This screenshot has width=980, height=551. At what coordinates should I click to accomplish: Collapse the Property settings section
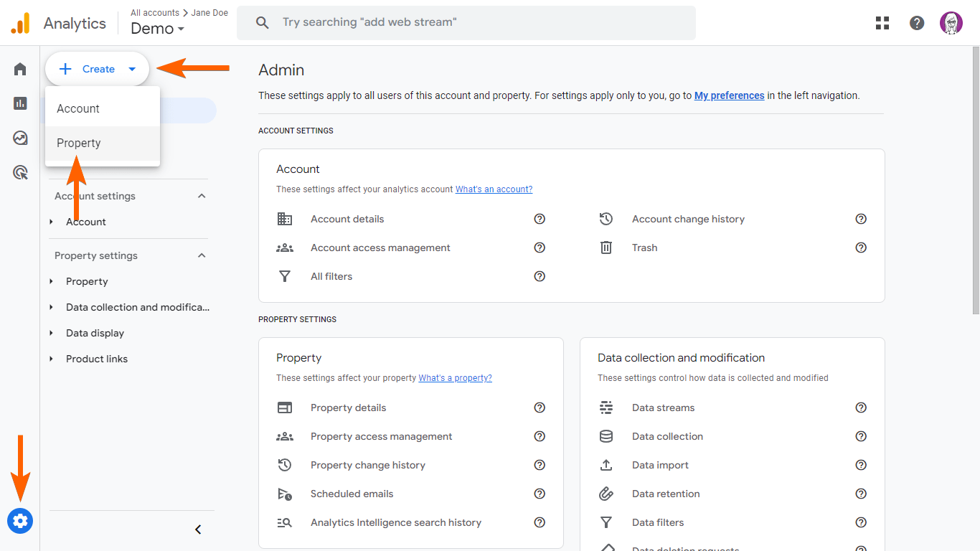click(x=202, y=255)
